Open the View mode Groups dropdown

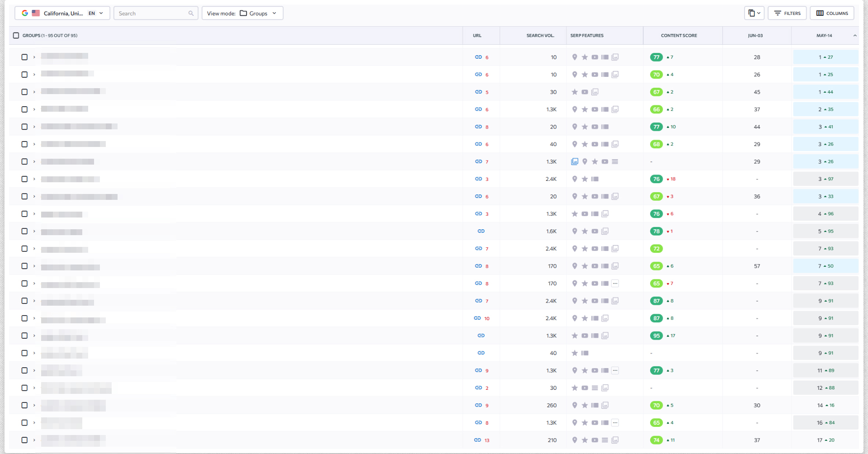(x=242, y=13)
